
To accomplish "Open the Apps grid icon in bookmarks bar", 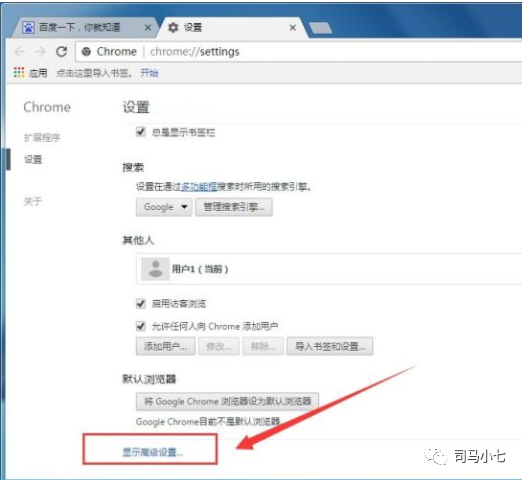I will 19,72.
